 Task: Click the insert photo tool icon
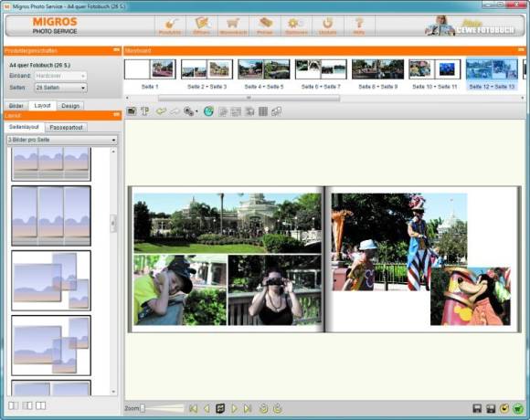coord(132,110)
